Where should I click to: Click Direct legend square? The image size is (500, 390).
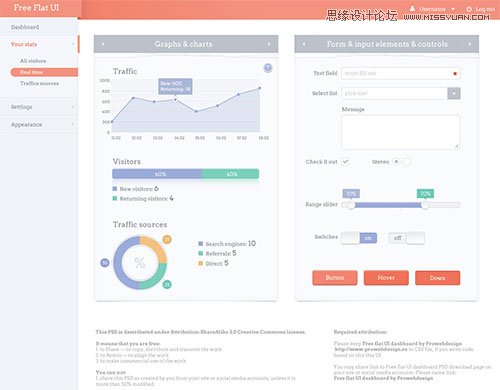point(201,263)
